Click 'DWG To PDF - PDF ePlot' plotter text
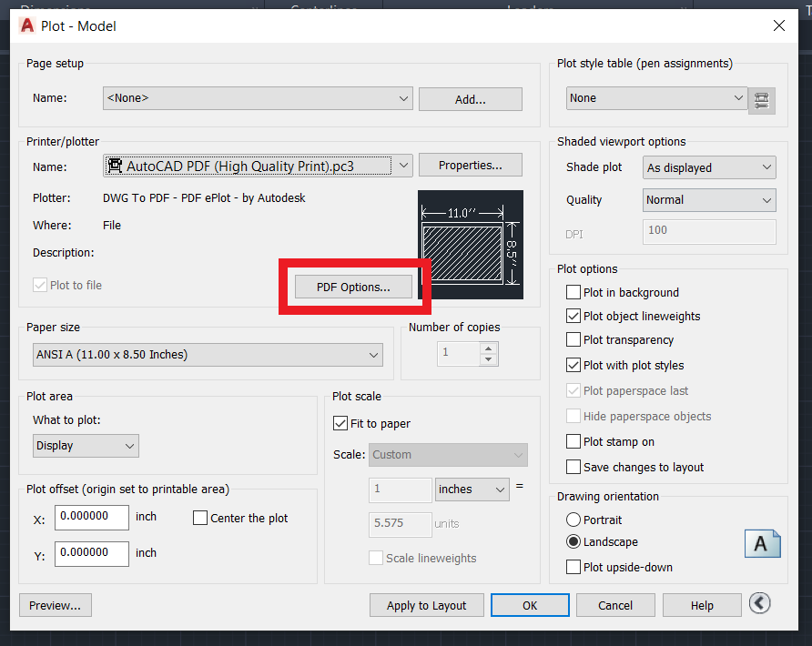The width and height of the screenshot is (812, 646). 204,198
